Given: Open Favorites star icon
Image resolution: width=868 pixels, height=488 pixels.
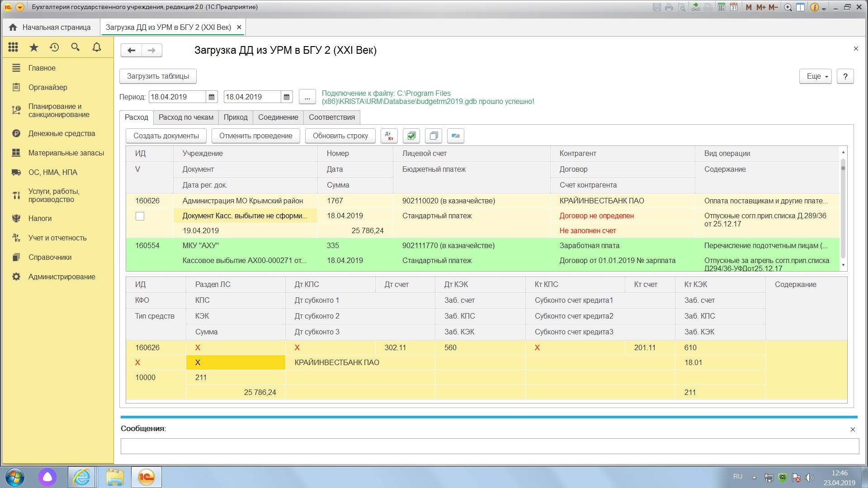Looking at the screenshot, I should 34,47.
